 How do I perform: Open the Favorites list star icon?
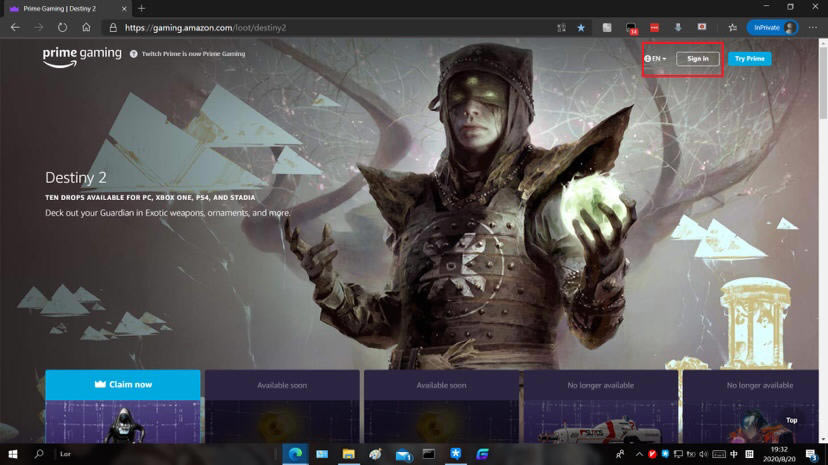pyautogui.click(x=732, y=27)
